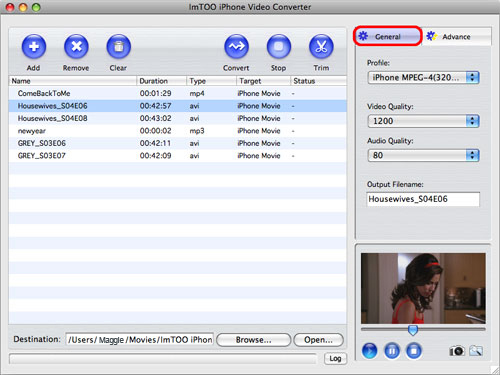Play the preview video

tap(370, 351)
